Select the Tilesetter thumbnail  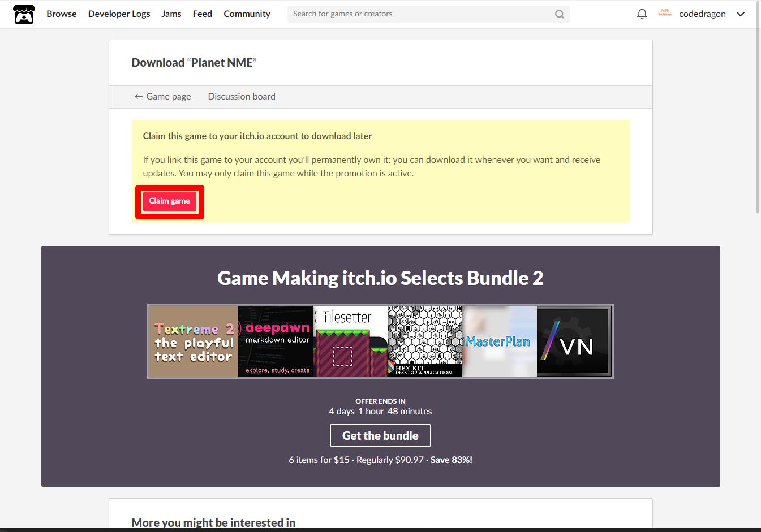click(350, 341)
